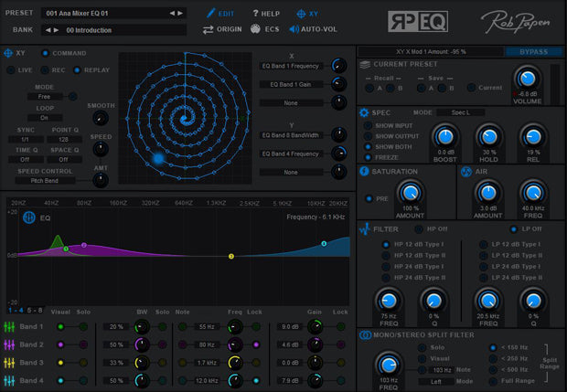Click the EDIT pencil icon
This screenshot has height=392, width=567.
click(x=210, y=14)
